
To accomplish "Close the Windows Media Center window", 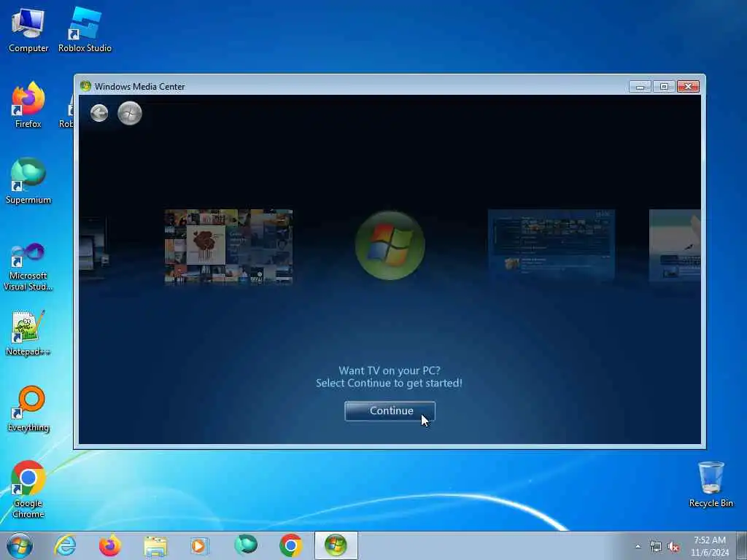I will point(688,87).
